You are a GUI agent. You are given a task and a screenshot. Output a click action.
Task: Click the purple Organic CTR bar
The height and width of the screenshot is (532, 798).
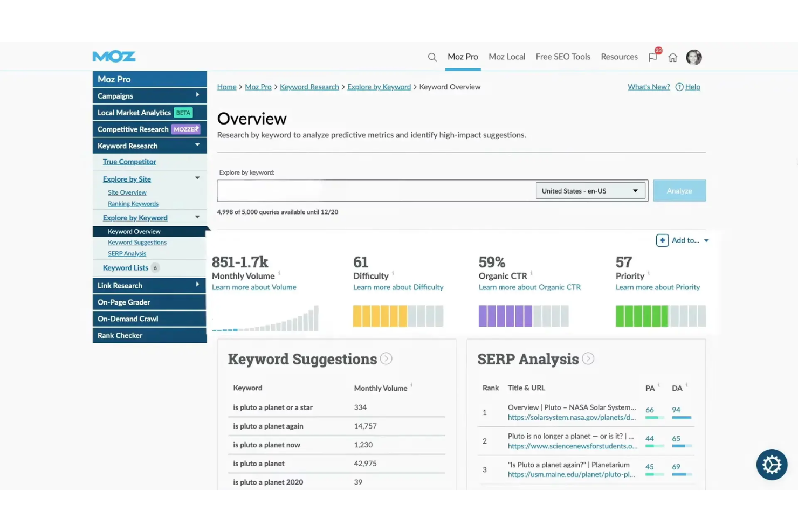click(524, 316)
